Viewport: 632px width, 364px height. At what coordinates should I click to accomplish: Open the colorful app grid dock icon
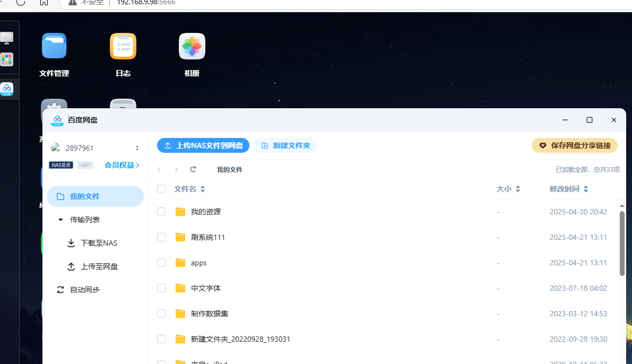click(x=7, y=59)
